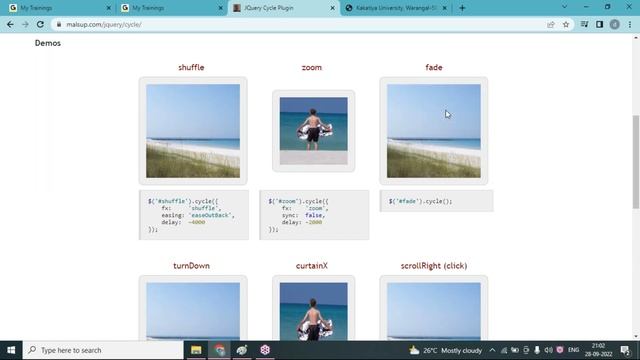640x360 pixels.
Task: Open the notifications action center icon
Action: pyautogui.click(x=625, y=350)
